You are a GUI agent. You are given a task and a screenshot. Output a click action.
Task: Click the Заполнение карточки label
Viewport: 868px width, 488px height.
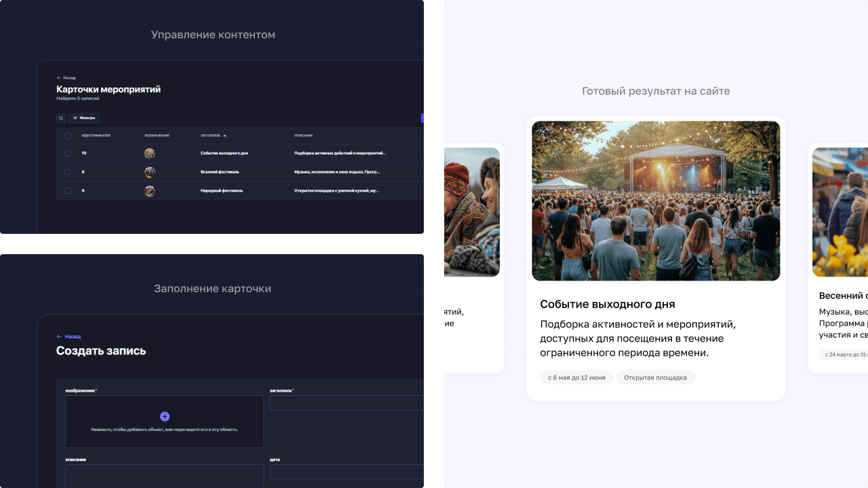pyautogui.click(x=212, y=289)
